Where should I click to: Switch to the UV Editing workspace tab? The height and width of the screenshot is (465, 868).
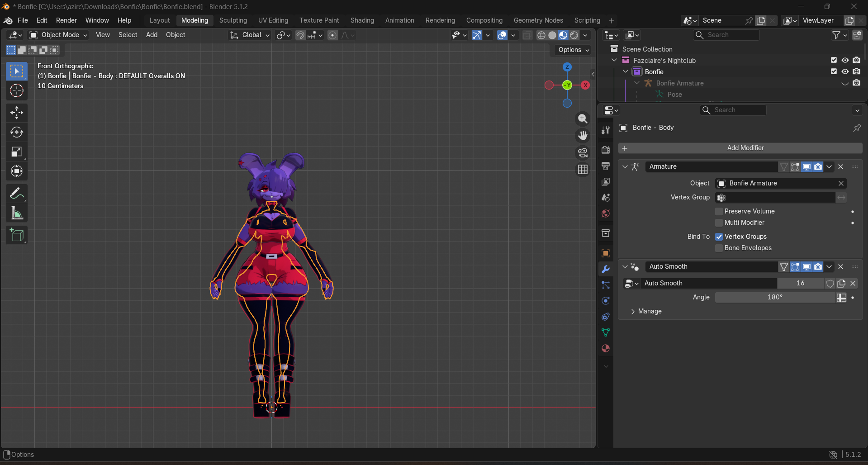[x=273, y=20]
